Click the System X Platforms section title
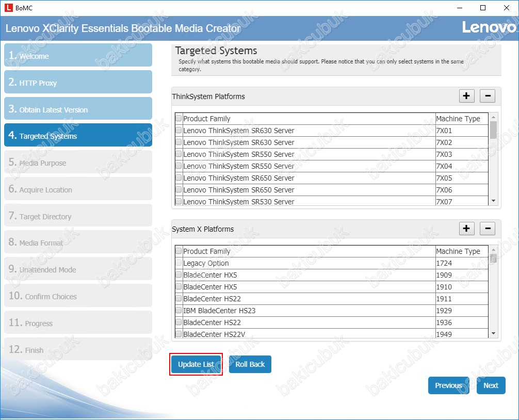The height and width of the screenshot is (420, 519). coord(203,229)
